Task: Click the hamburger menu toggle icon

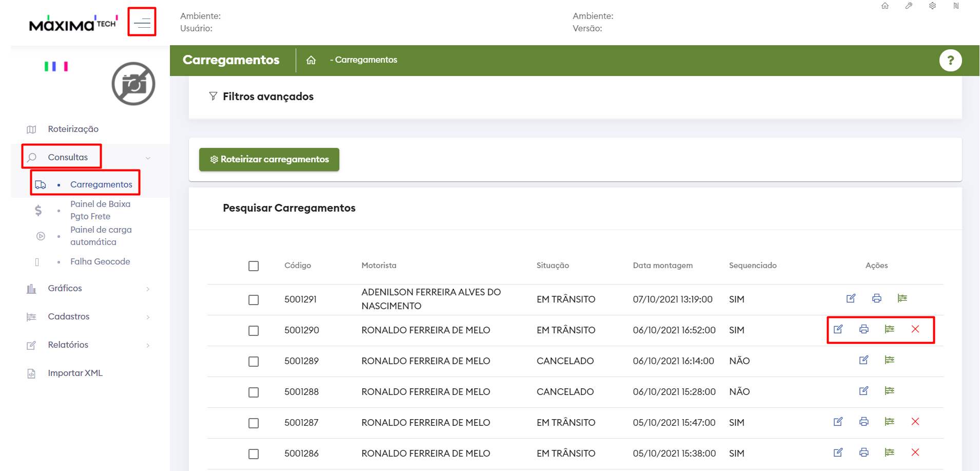Action: (x=142, y=22)
